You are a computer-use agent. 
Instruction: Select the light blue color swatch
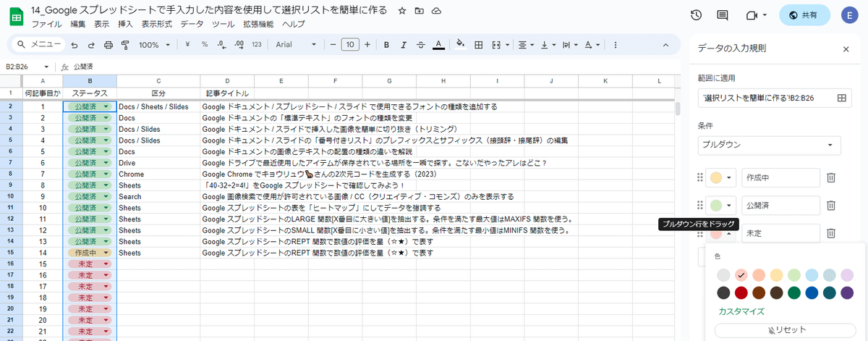[x=811, y=275]
